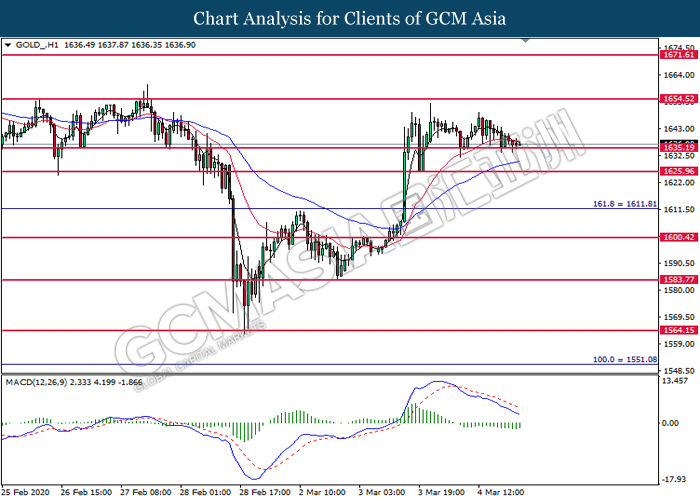Click the 1559.00 price scale value
Viewport: 700px width, 500px height.
(x=679, y=344)
